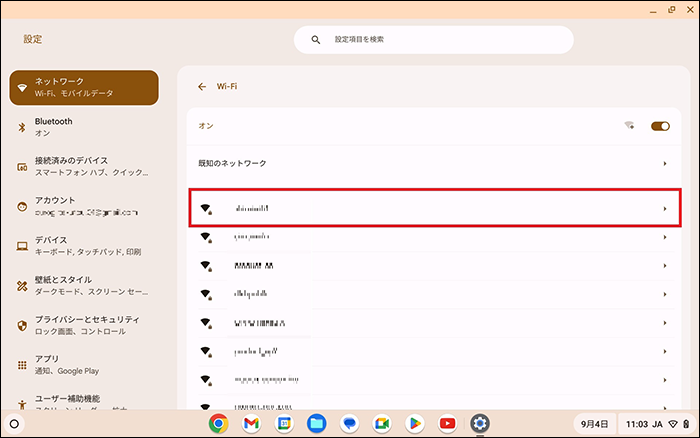Open the アカウント section in the sidebar
The image size is (700, 438).
tap(83, 206)
